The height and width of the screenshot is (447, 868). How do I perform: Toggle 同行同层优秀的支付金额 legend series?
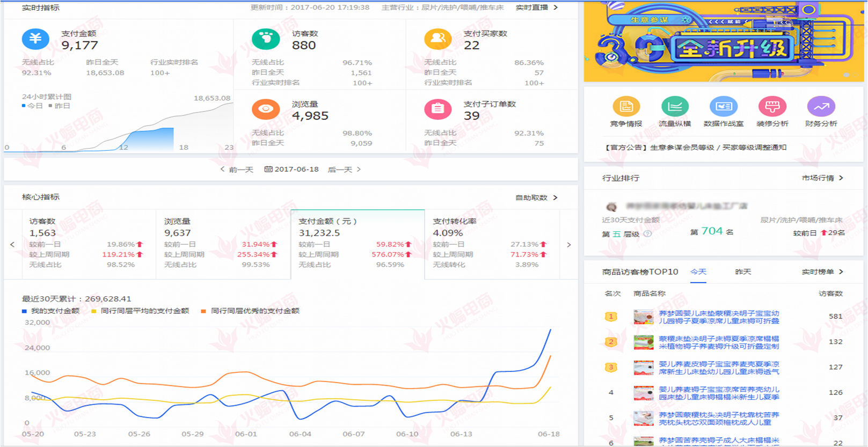pyautogui.click(x=250, y=311)
